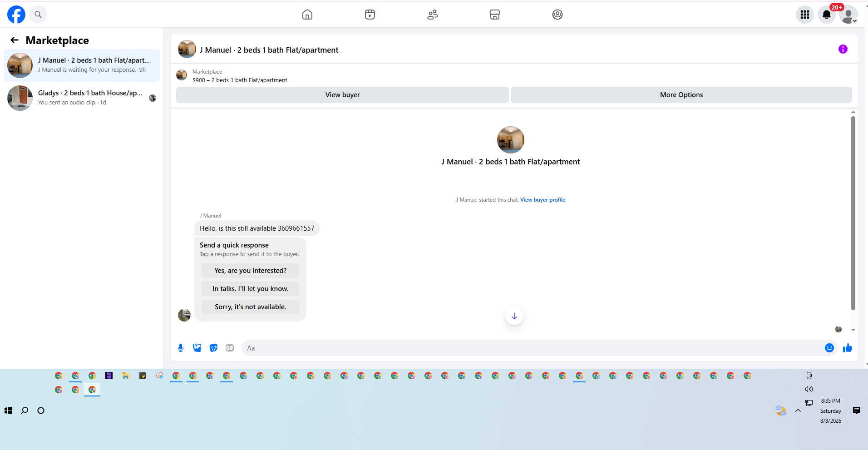Show hidden system tray icons chevron
This screenshot has height=450, width=868.
click(798, 410)
